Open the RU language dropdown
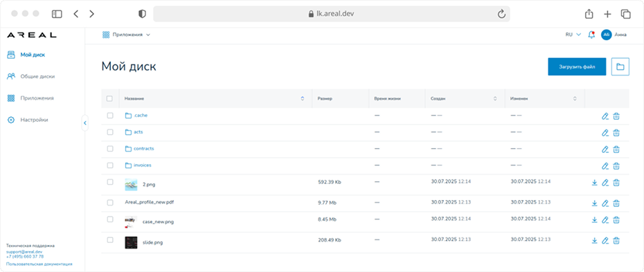644x272 pixels. pos(573,35)
